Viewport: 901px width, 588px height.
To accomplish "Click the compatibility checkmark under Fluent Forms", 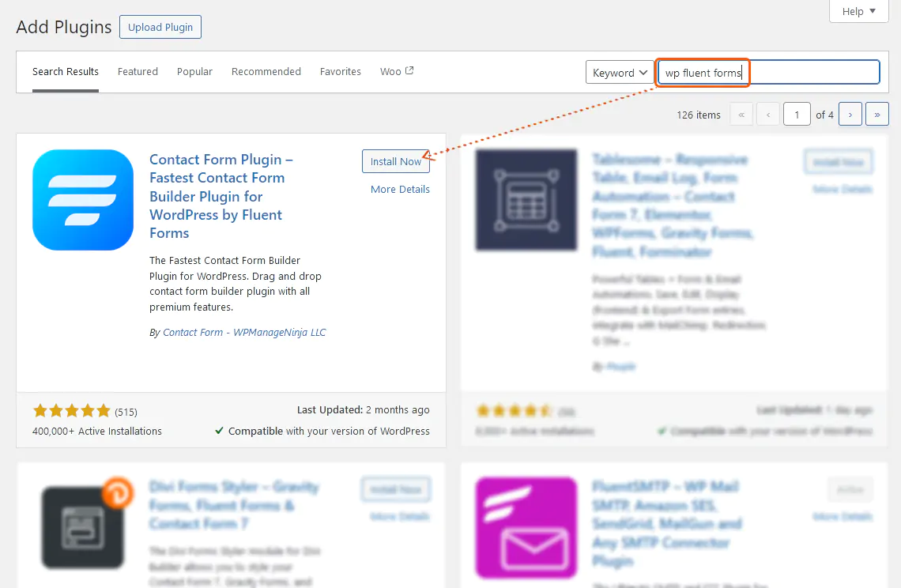I will tap(220, 432).
